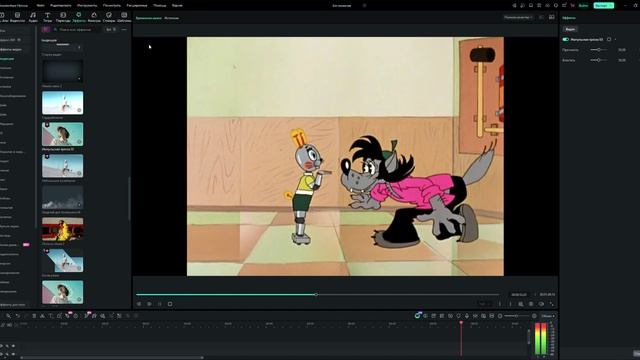The image size is (640, 360).
Task: Switch to the Timeline player tab
Action: tap(149, 18)
